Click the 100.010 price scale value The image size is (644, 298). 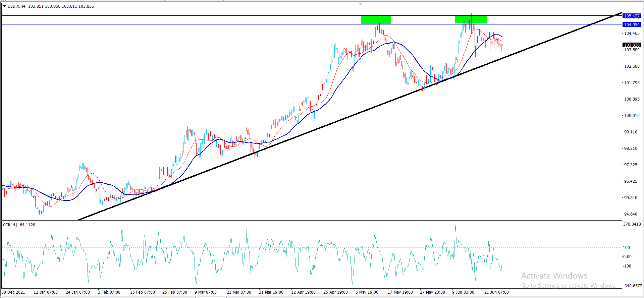tap(632, 116)
